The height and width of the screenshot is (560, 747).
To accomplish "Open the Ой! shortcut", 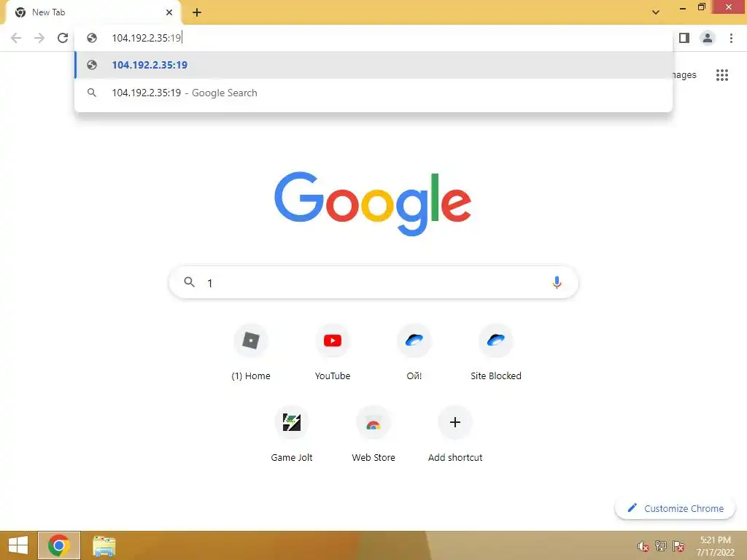I will (414, 351).
